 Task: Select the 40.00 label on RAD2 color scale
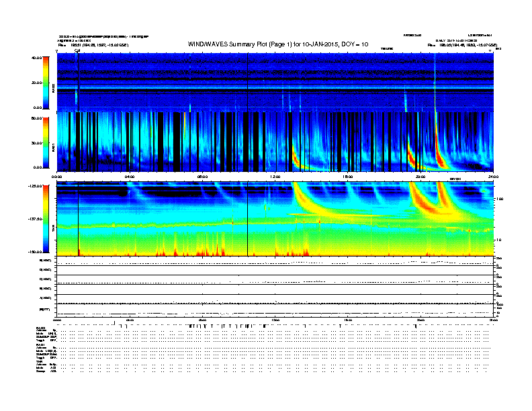pyautogui.click(x=36, y=58)
